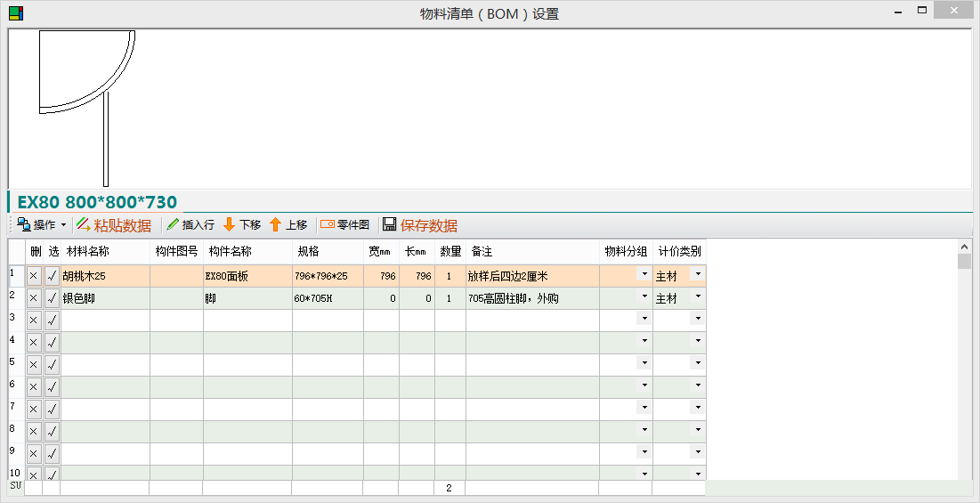Open the 操作 dropdown menu
This screenshot has width=980, height=503.
[41, 225]
